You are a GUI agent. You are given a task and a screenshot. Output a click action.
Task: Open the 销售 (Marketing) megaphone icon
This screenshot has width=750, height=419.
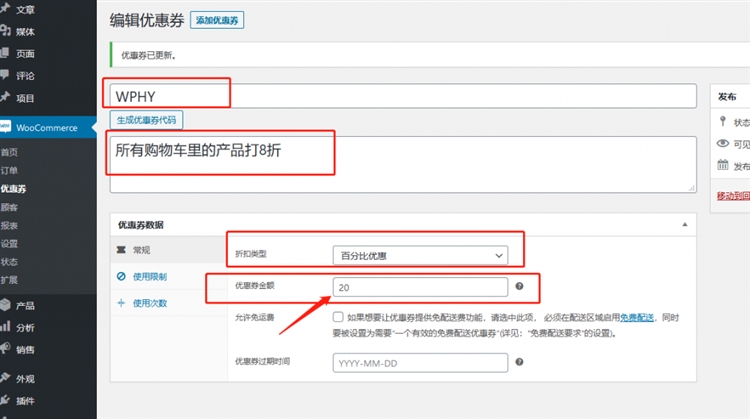(5, 348)
